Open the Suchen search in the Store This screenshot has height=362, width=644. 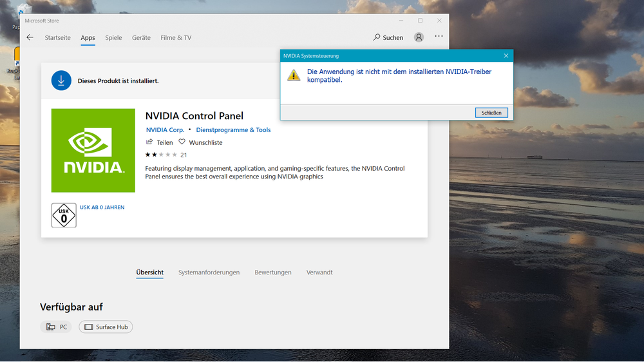coord(388,37)
